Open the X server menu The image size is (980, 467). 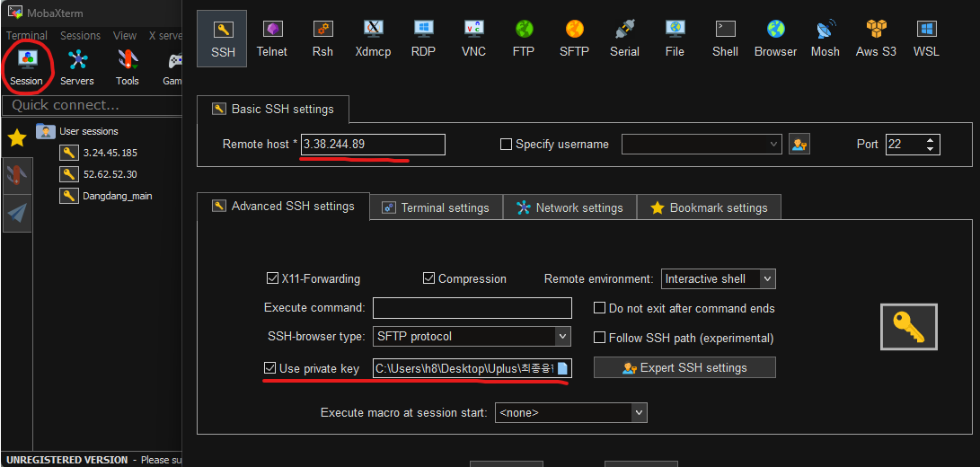click(165, 36)
